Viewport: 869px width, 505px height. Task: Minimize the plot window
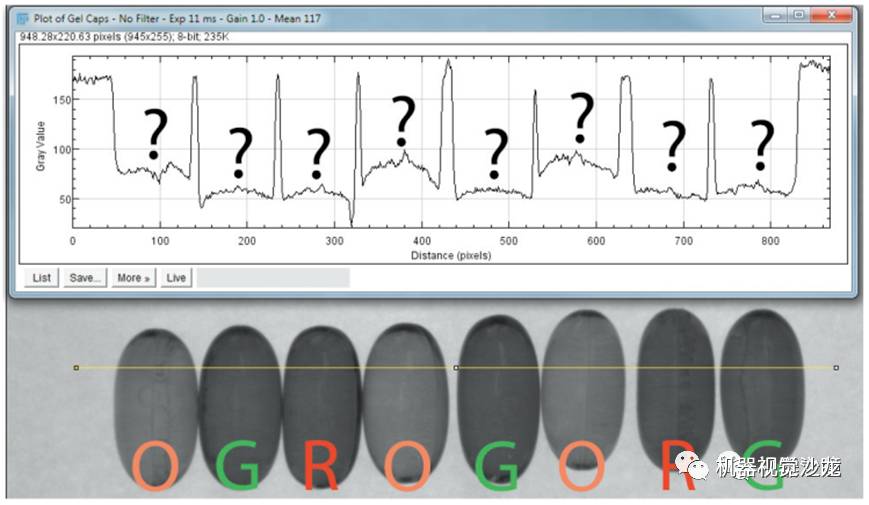[x=775, y=16]
